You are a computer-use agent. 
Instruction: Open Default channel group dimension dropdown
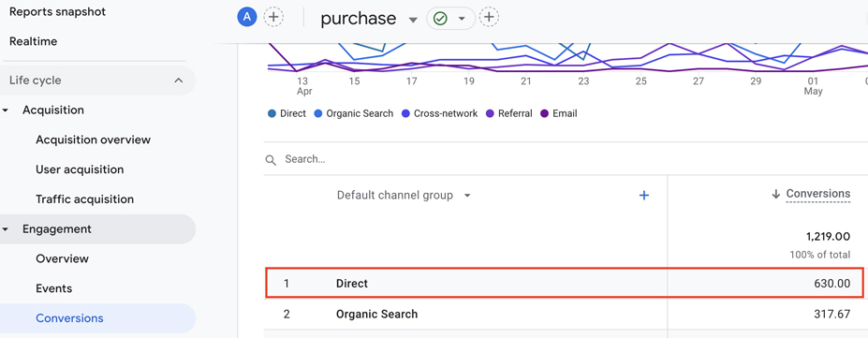[x=405, y=196]
